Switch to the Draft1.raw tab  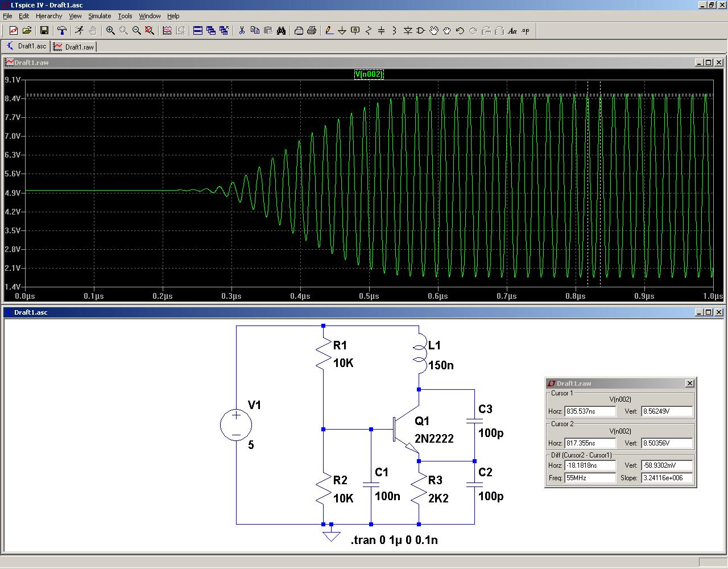point(74,47)
